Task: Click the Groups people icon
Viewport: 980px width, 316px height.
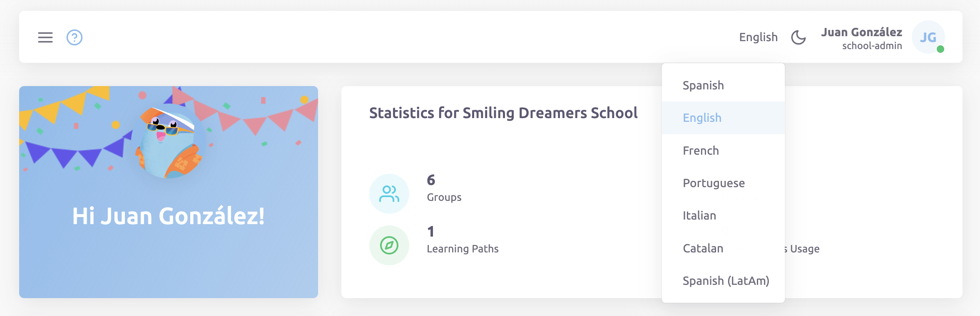Action: [389, 194]
